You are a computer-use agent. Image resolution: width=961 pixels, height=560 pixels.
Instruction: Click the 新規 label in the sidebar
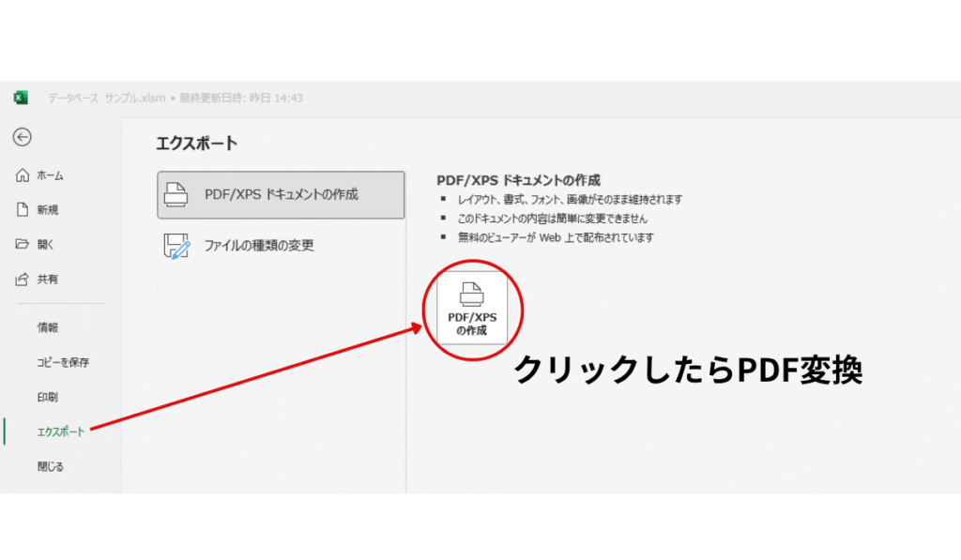pos(48,210)
